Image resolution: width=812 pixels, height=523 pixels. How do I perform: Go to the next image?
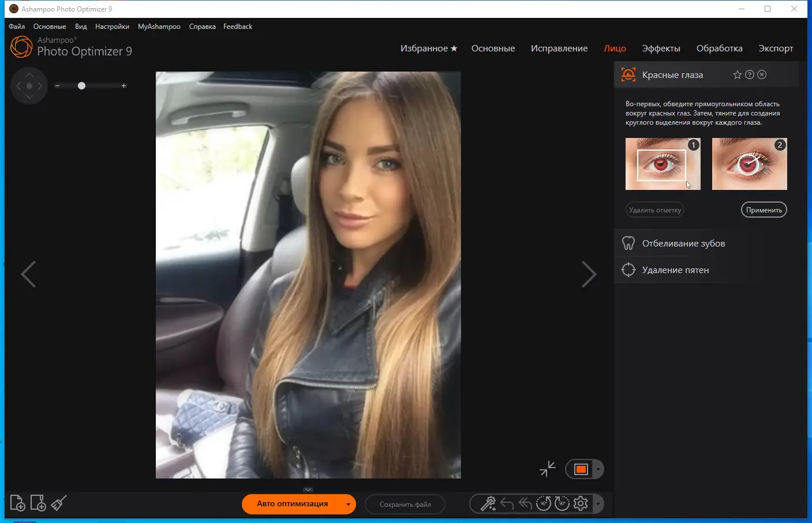coord(589,274)
